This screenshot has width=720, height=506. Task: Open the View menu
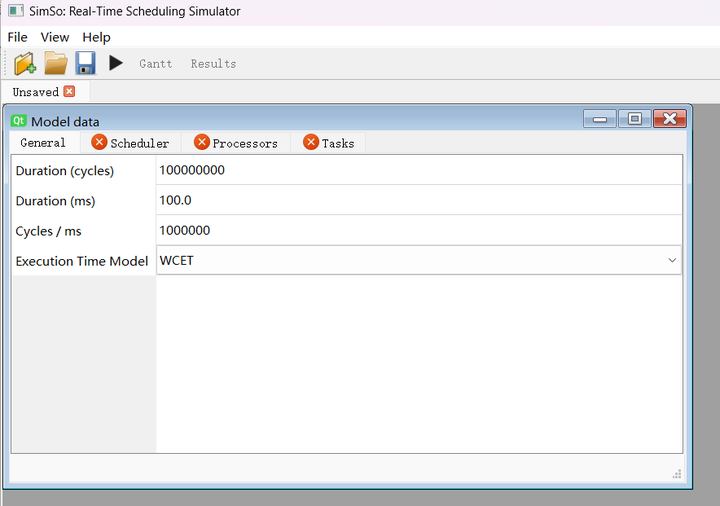[55, 37]
